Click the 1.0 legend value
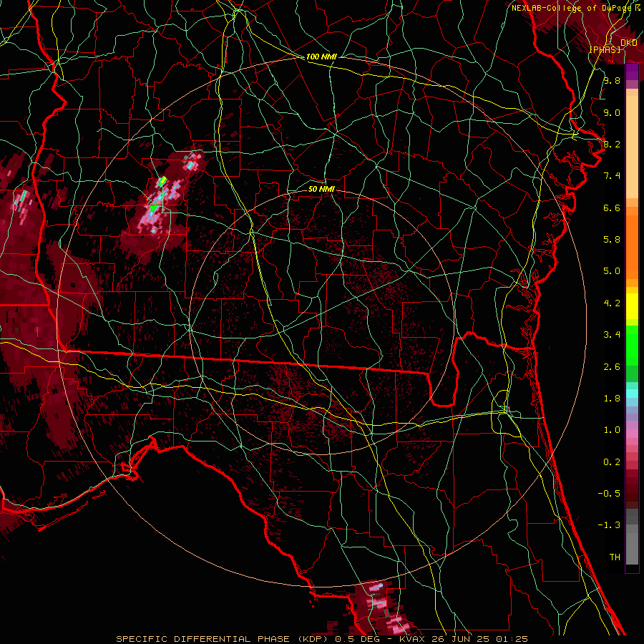 click(612, 430)
